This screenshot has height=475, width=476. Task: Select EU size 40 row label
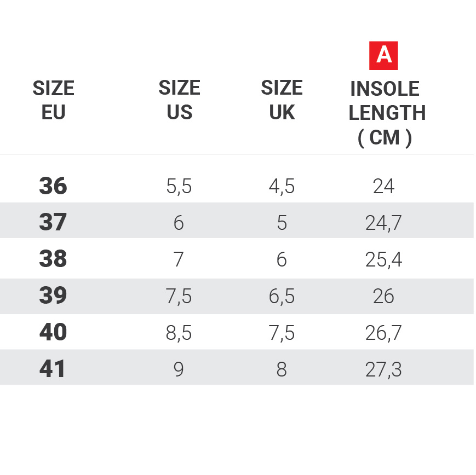point(53,332)
